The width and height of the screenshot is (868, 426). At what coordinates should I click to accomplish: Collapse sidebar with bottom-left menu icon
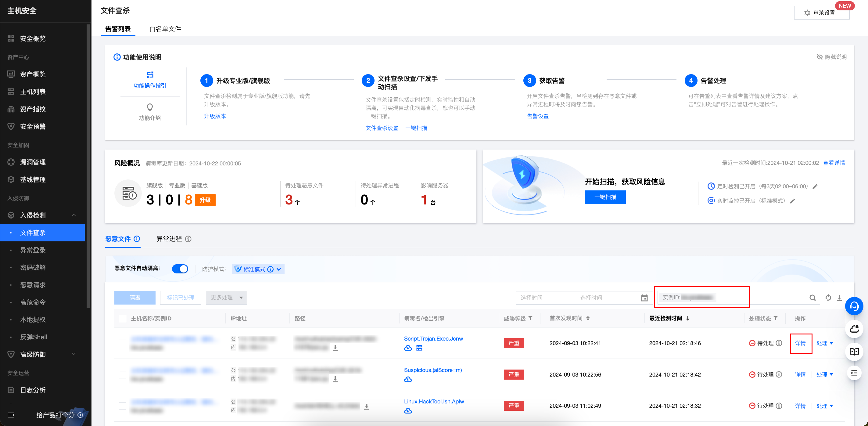pyautogui.click(x=11, y=415)
